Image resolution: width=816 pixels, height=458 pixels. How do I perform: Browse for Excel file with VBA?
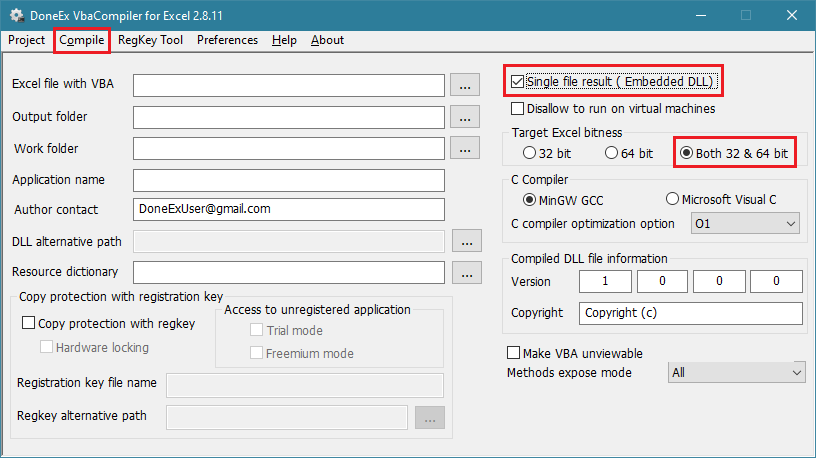coord(465,85)
